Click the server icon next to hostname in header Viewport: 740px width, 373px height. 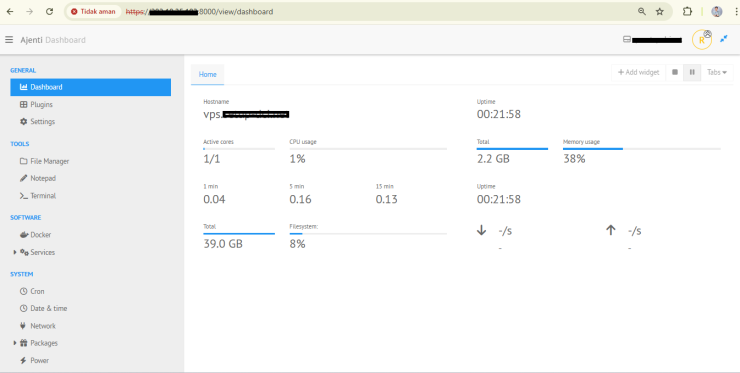click(x=627, y=39)
